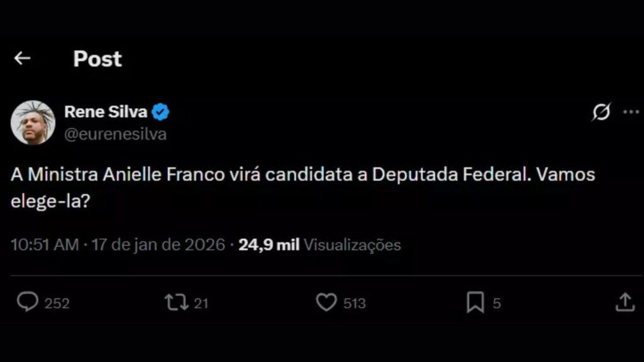Click the 513 likes count
The image size is (644, 362).
pyautogui.click(x=354, y=304)
